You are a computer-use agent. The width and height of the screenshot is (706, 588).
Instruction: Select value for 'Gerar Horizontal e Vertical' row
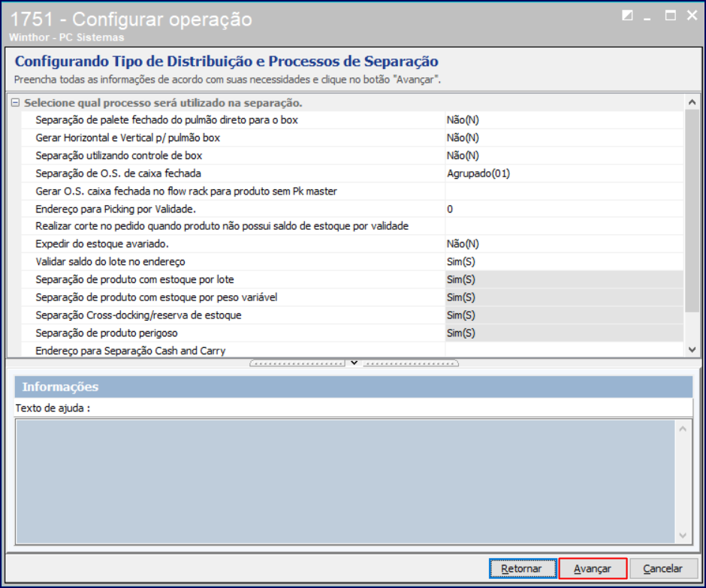(564, 137)
